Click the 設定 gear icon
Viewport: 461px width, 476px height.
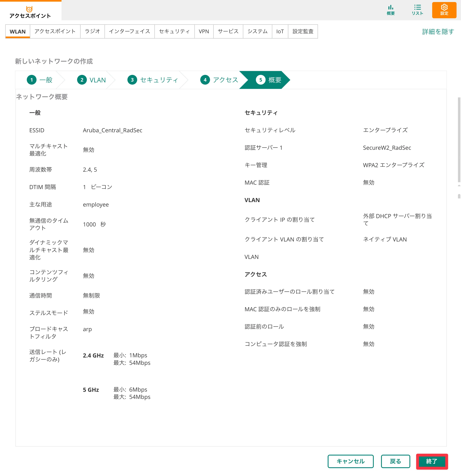tap(444, 10)
